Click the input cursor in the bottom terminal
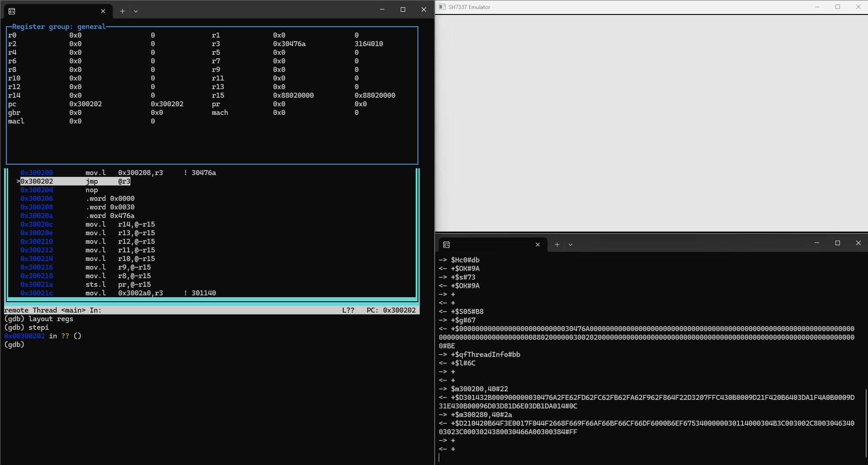The image size is (868, 465). [x=440, y=457]
